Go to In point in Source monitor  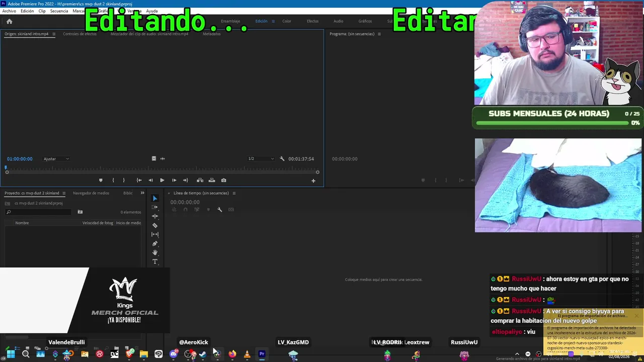click(x=139, y=180)
